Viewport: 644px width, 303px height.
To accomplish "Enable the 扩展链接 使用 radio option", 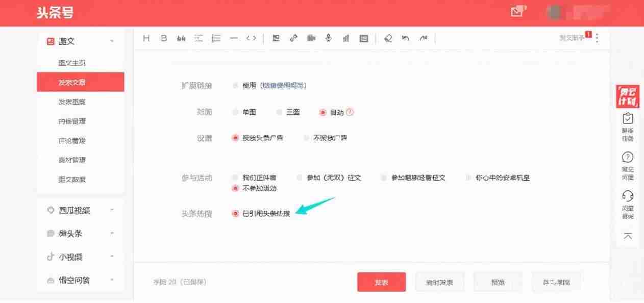I will (x=235, y=86).
